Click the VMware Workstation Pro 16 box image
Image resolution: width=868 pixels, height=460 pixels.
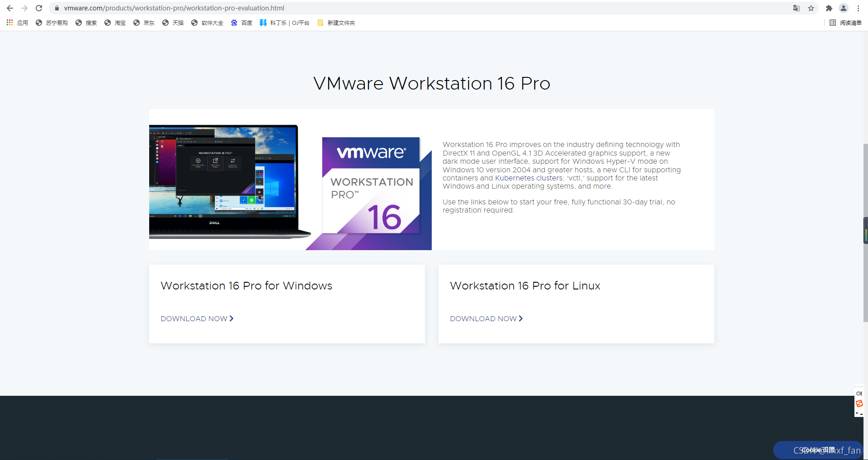click(371, 185)
